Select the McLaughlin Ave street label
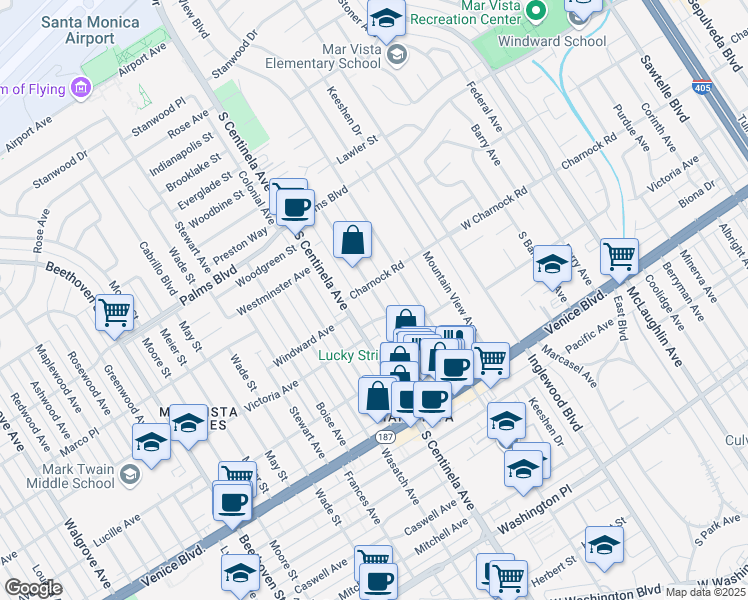Image resolution: width=748 pixels, height=600 pixels. [654, 327]
